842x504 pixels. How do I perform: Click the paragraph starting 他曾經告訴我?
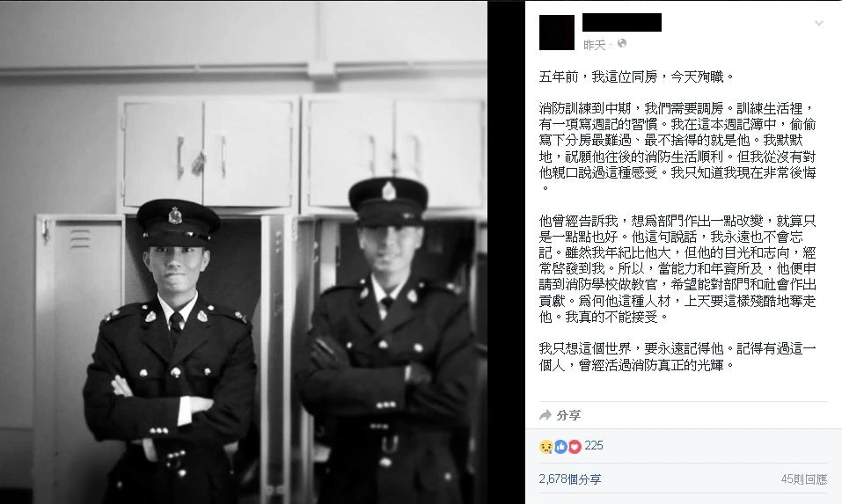click(677, 268)
